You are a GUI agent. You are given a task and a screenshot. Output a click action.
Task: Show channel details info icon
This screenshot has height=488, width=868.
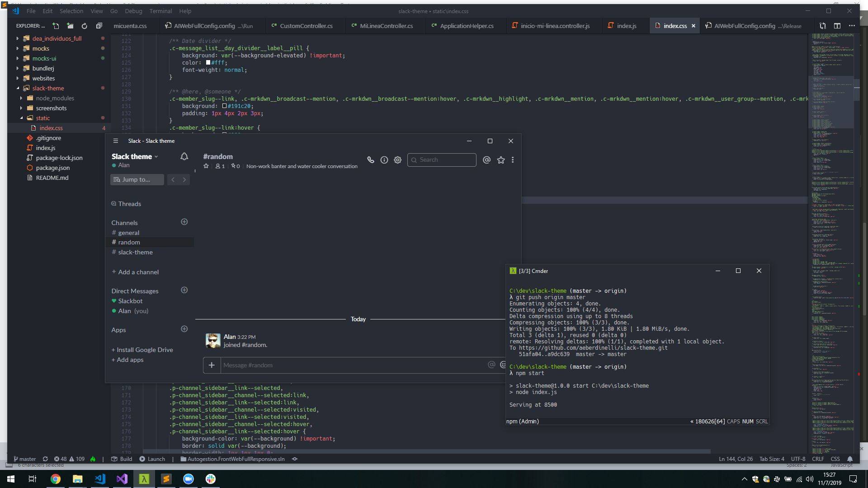point(384,160)
